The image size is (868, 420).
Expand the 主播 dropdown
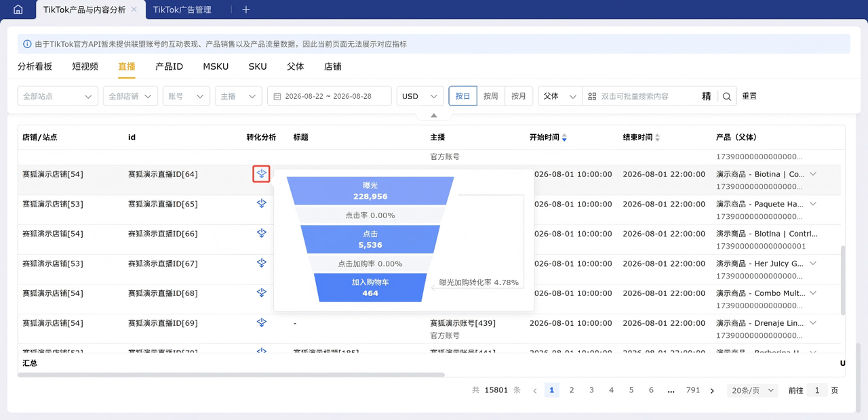[239, 96]
